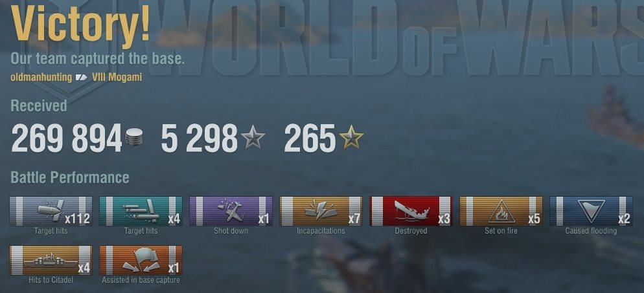Select the Hits to Citadel x4 ribbon
Screen dimensions: 644x293
[51, 260]
